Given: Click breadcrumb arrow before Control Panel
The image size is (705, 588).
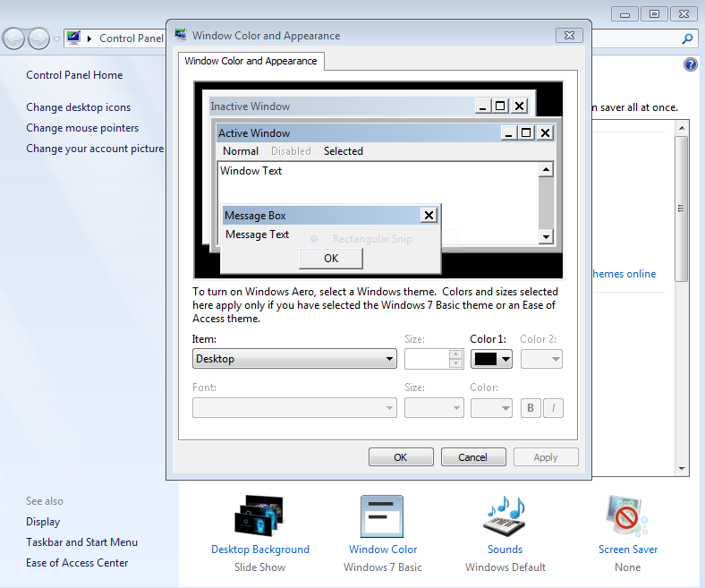Looking at the screenshot, I should [x=89, y=38].
